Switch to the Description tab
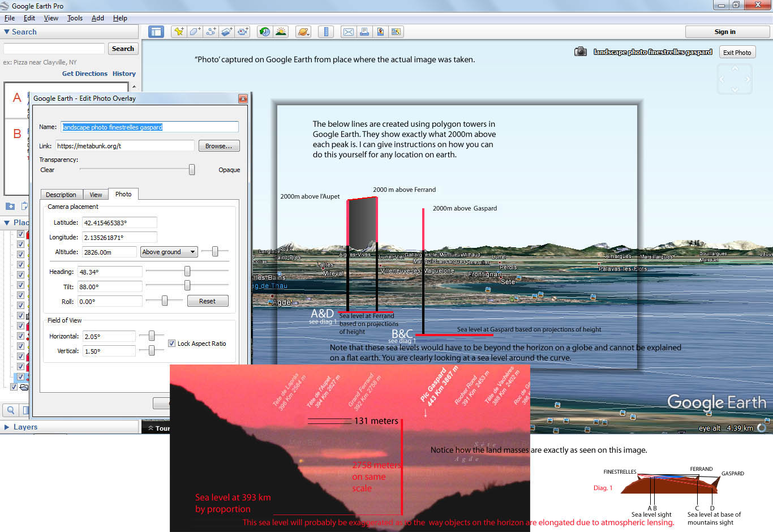 pos(61,195)
